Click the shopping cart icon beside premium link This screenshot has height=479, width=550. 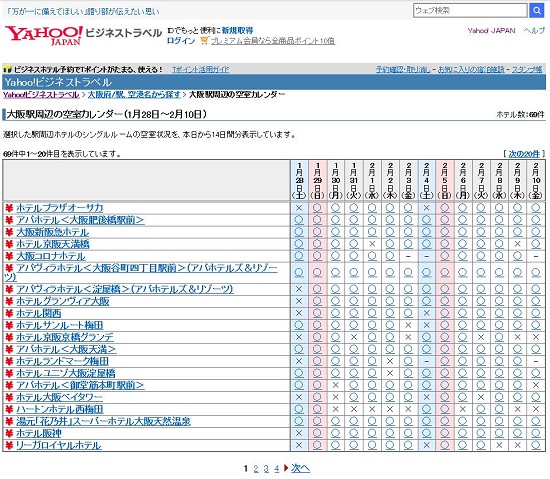pos(204,41)
